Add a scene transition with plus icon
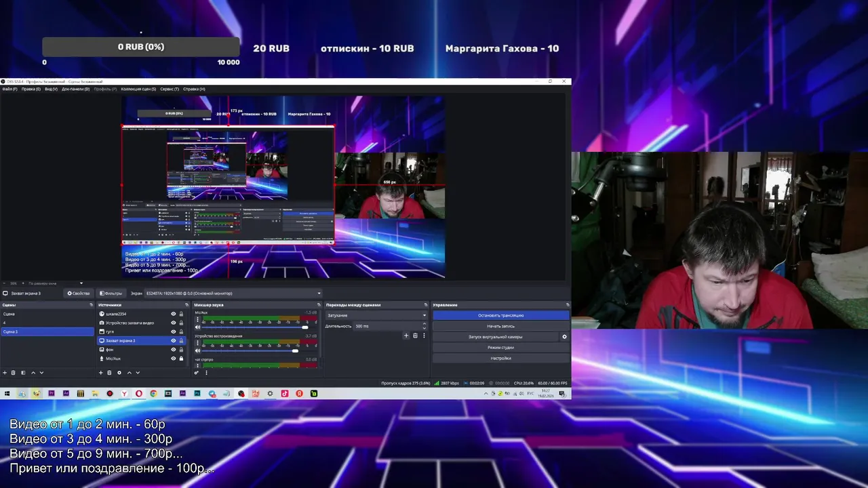868x488 pixels. point(406,335)
